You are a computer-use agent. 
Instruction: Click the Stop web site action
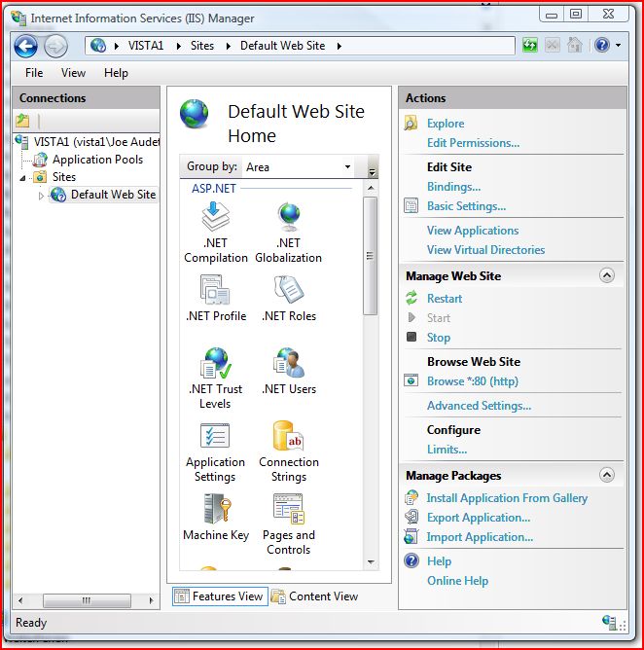tap(439, 338)
